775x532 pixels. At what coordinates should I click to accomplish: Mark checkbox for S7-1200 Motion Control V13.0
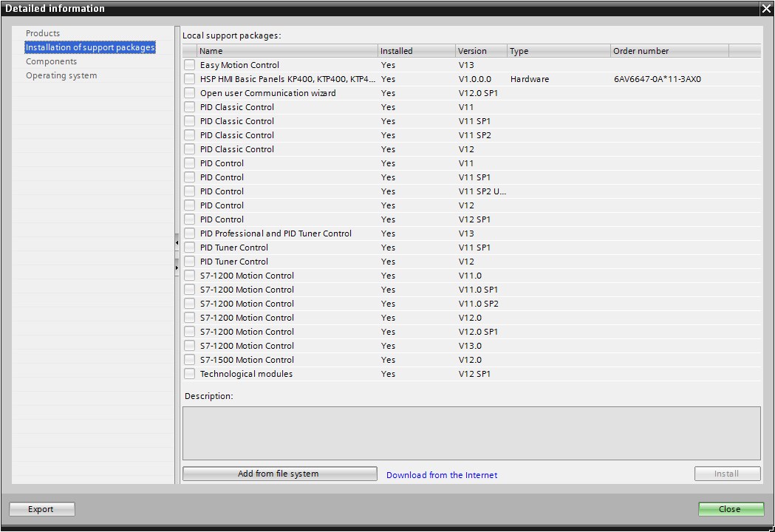pos(189,346)
